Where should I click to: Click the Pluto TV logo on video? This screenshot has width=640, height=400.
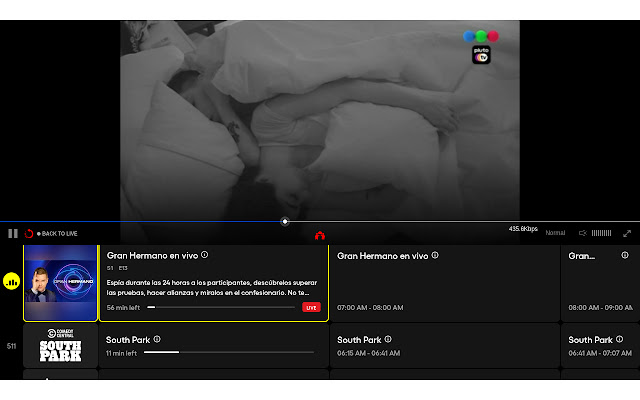pyautogui.click(x=481, y=55)
